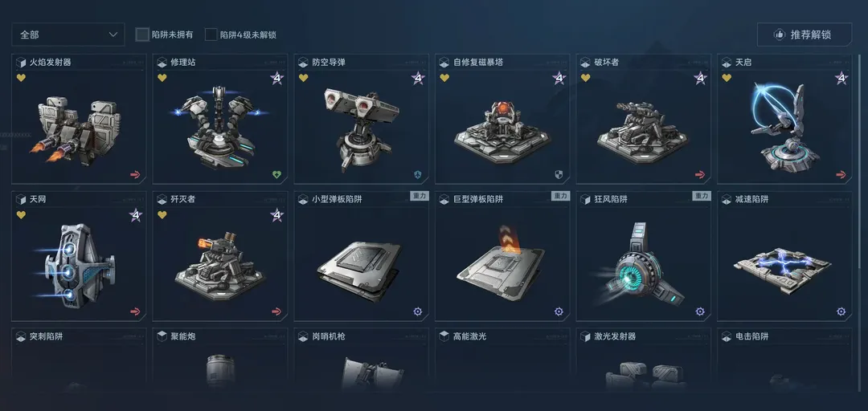Click the heart icon on 火焰发射器 card
The image size is (868, 411).
pos(21,78)
